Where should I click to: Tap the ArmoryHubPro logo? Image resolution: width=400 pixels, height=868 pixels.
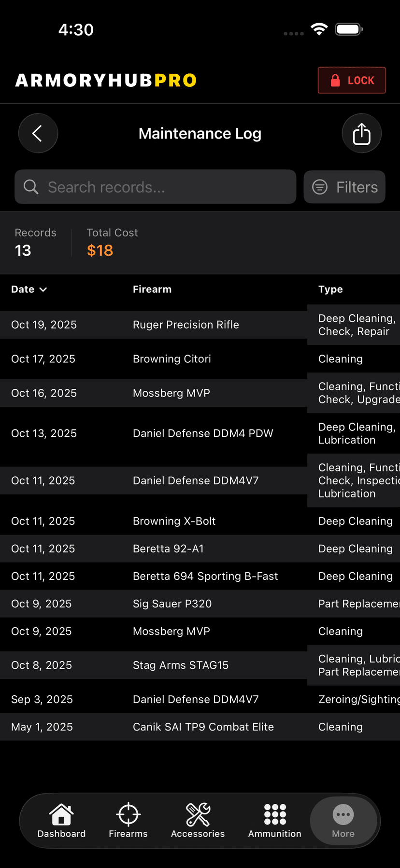click(106, 81)
